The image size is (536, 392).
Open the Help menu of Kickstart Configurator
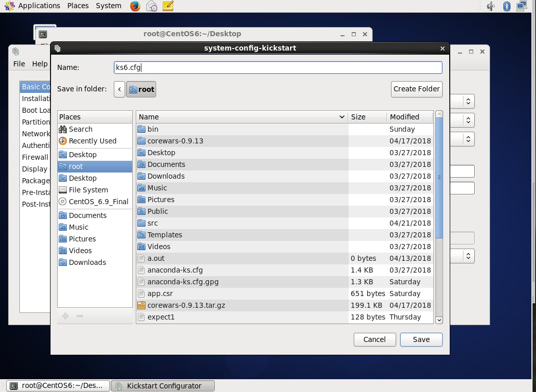40,64
